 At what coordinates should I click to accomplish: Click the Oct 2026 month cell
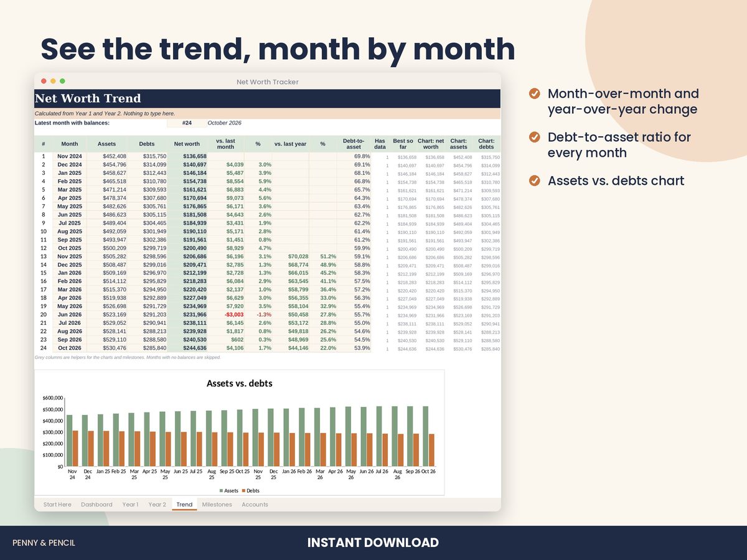coord(70,348)
